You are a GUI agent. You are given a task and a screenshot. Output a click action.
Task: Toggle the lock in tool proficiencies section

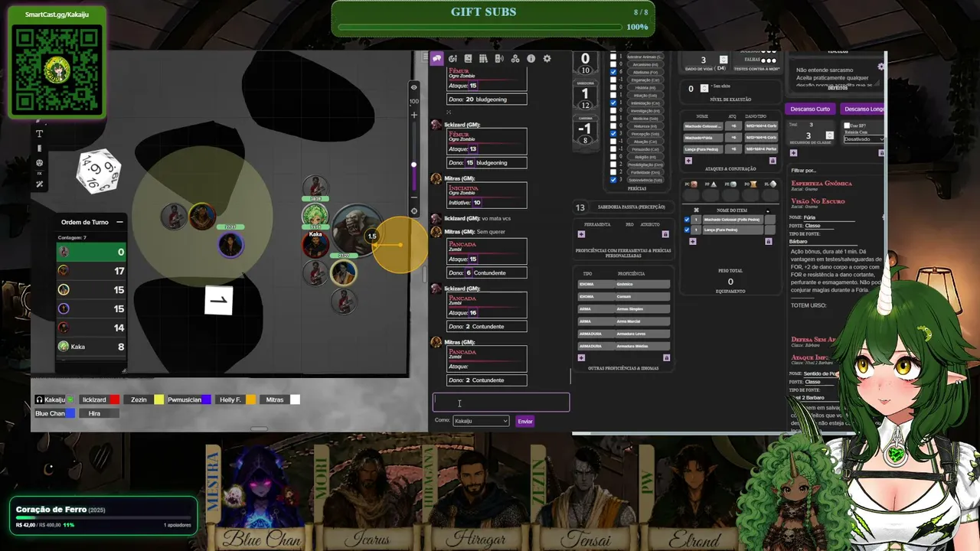[665, 234]
